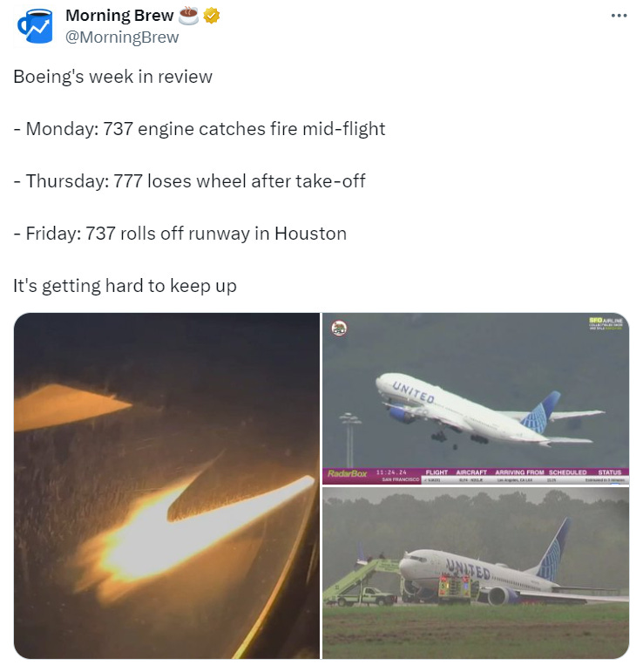Image resolution: width=643 pixels, height=672 pixels.
Task: Click the Thursday 777 loses wheel line
Action: pyautogui.click(x=189, y=181)
